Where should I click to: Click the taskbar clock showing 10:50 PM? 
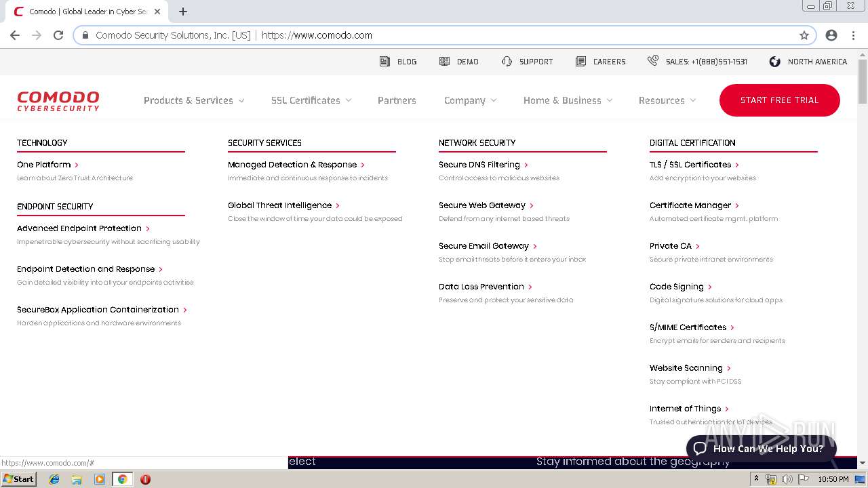(x=833, y=479)
